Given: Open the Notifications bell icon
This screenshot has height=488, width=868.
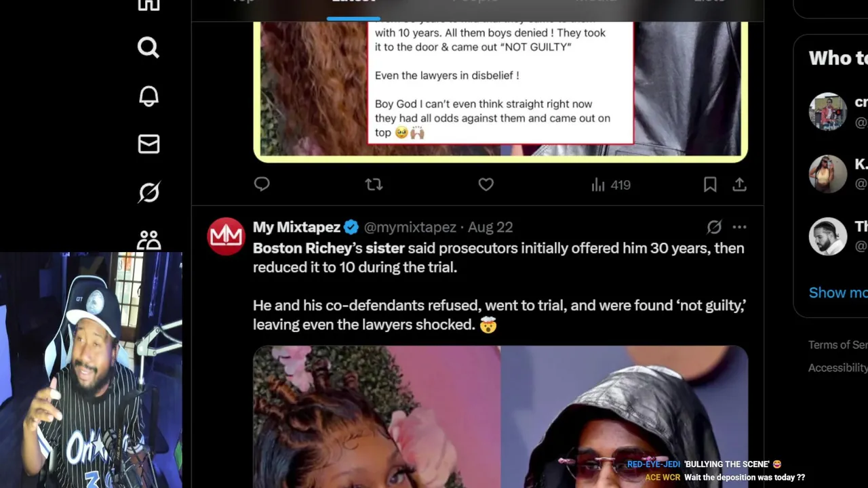Looking at the screenshot, I should [x=149, y=96].
